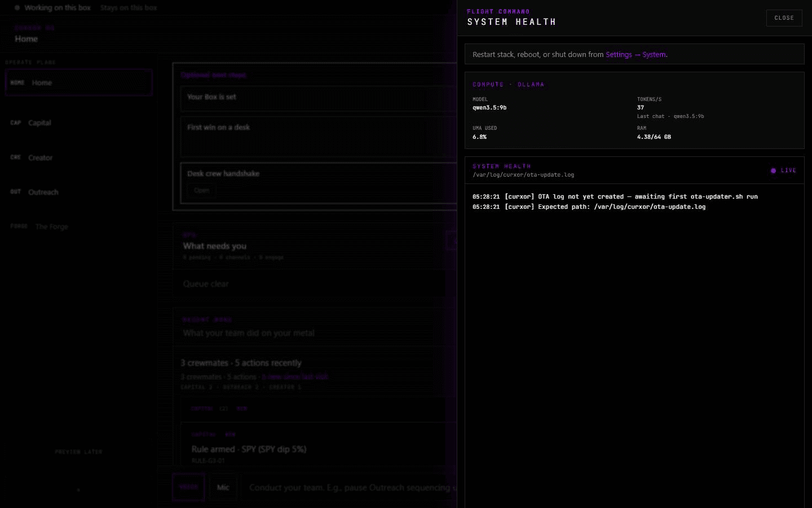Image resolution: width=812 pixels, height=508 pixels.
Task: Click the Rule armed SPY card
Action: pyautogui.click(x=319, y=445)
